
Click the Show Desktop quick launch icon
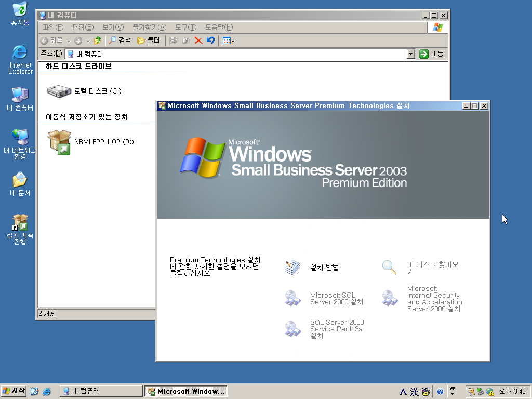click(x=34, y=392)
